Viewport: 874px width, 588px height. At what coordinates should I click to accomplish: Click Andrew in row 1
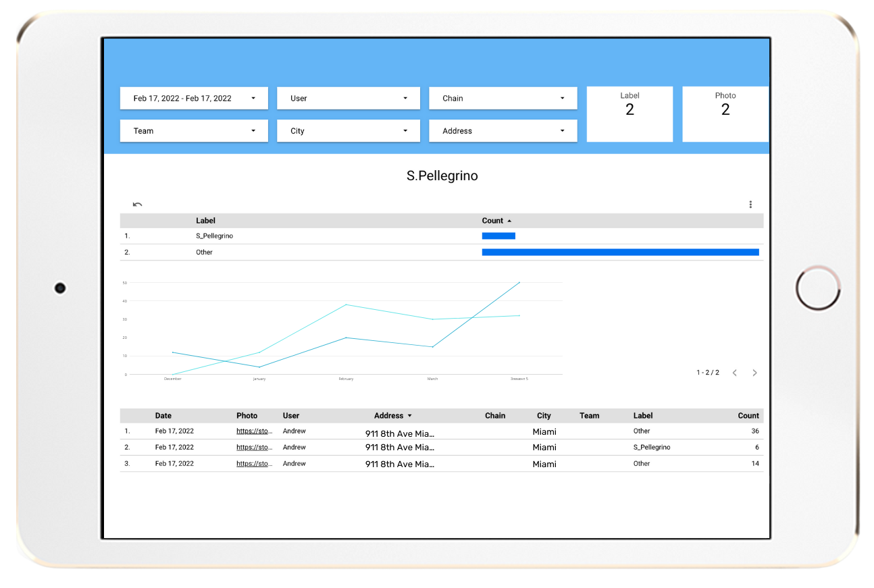tap(294, 431)
